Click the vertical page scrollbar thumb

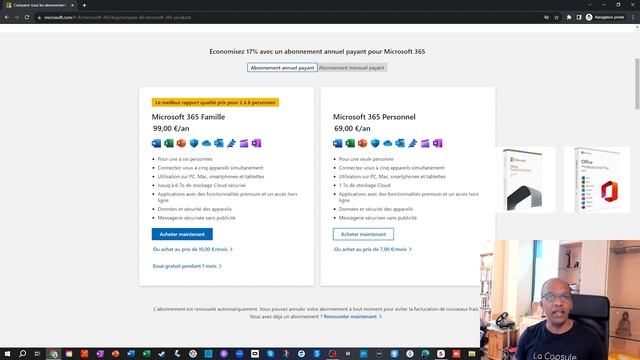[637, 84]
